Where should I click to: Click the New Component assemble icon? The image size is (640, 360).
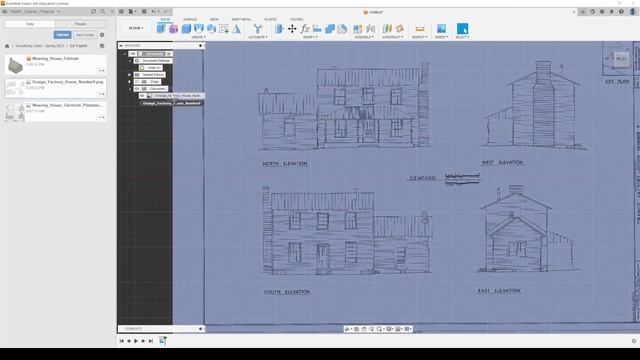pos(358,29)
